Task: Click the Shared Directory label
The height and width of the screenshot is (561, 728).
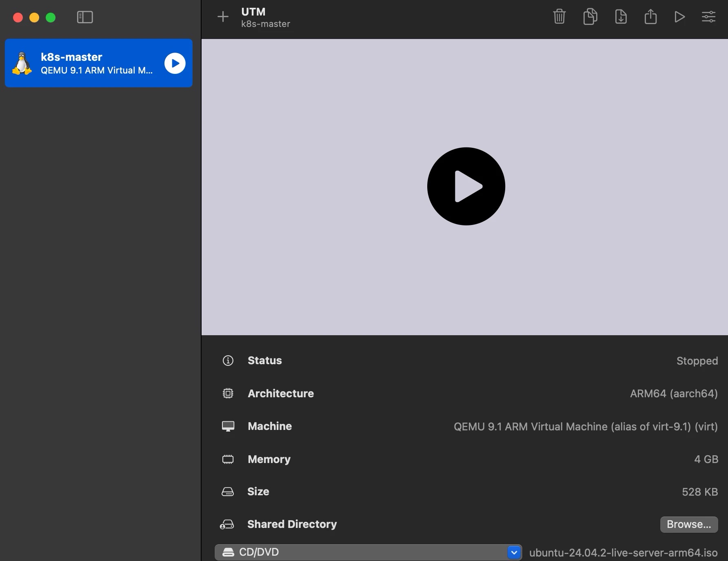Action: click(292, 524)
